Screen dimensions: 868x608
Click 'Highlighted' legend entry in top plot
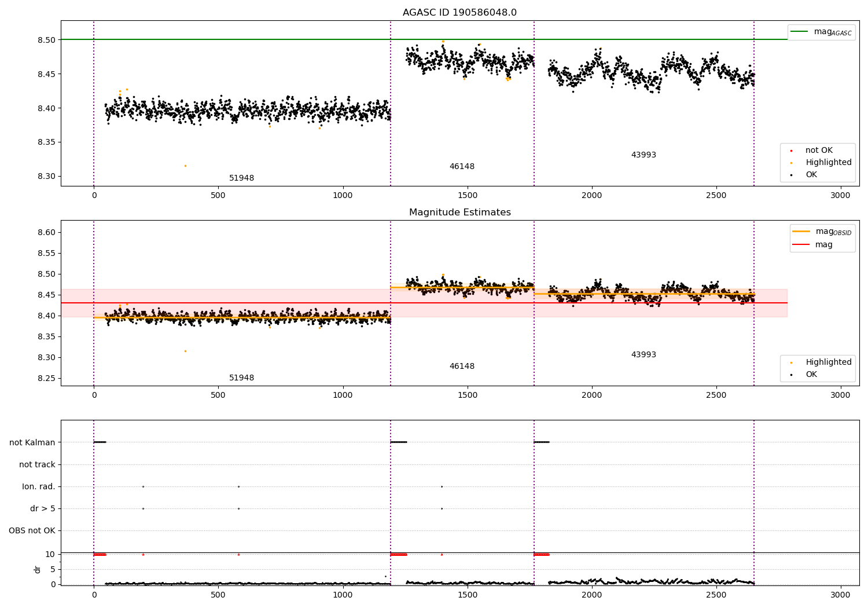829,162
